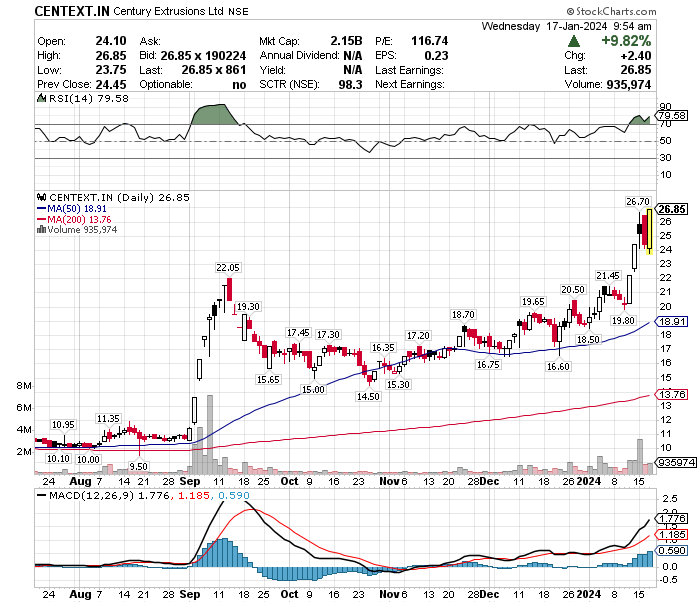This screenshot has width=700, height=603.
Task: Click the 17.20 price label
Action: point(418,335)
